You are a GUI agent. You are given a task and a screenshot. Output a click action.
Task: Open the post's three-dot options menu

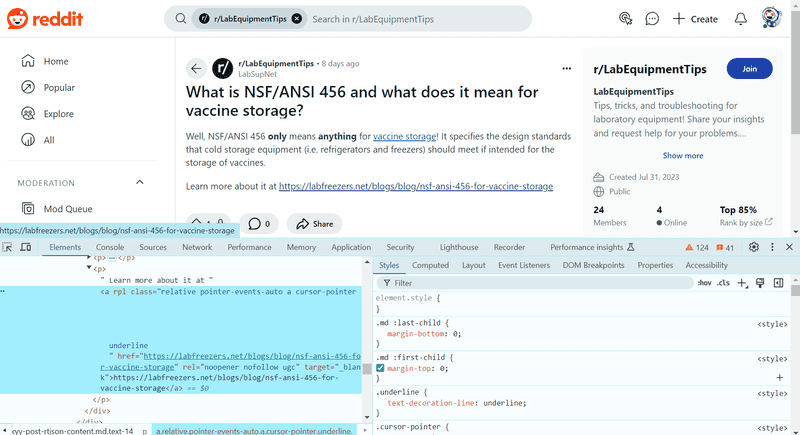click(x=566, y=68)
